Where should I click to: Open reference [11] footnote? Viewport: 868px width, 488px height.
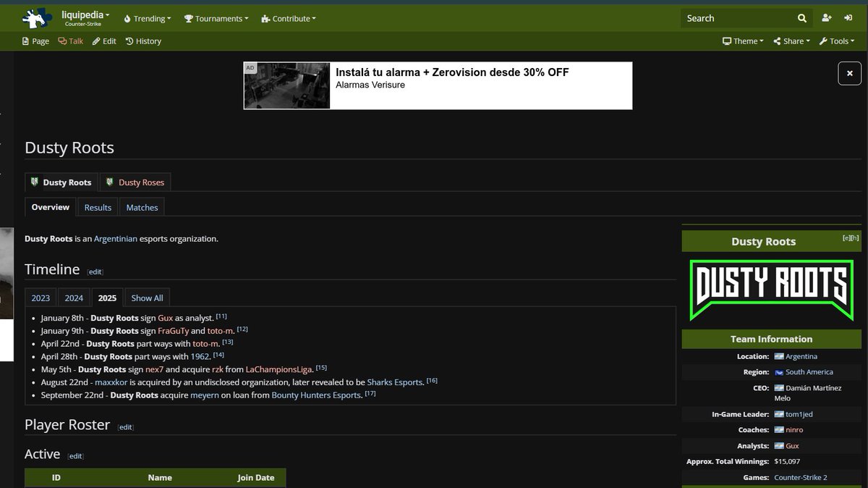(x=221, y=316)
